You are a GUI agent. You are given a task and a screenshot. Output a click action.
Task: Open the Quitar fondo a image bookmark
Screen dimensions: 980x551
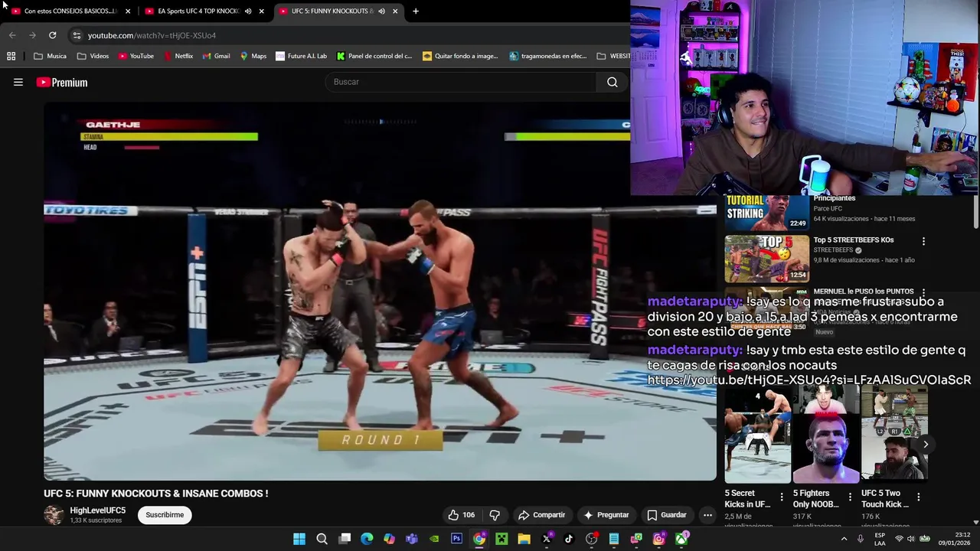pyautogui.click(x=460, y=56)
